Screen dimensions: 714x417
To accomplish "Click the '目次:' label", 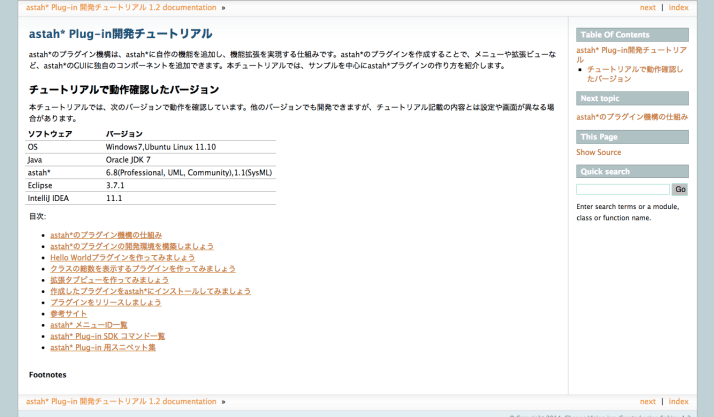I will 37,217.
